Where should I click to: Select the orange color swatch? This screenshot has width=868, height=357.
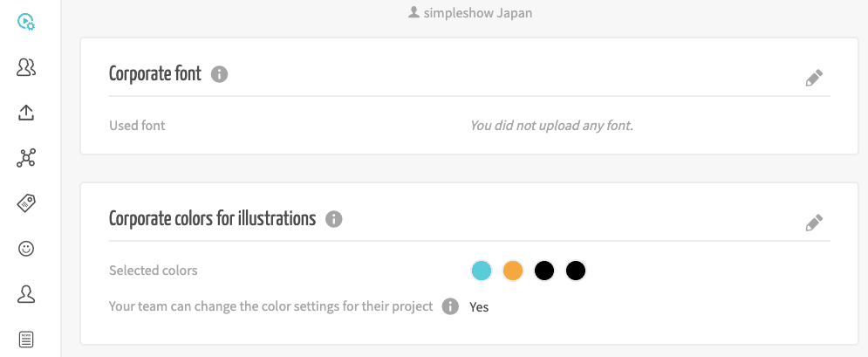pos(513,271)
